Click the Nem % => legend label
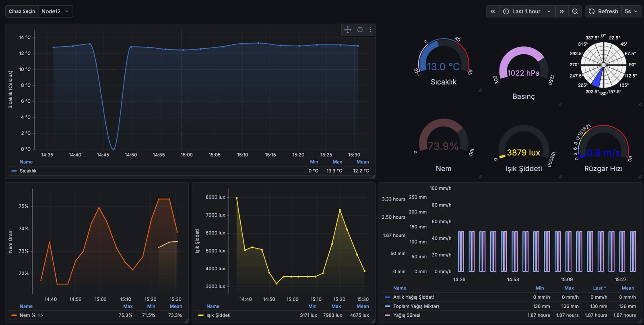The image size is (644, 325). 31,315
